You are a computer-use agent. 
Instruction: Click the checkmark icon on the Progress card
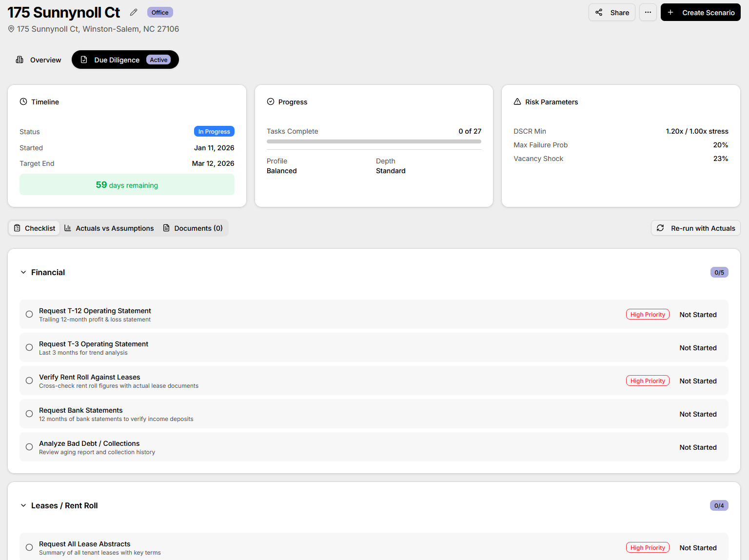[x=271, y=101]
